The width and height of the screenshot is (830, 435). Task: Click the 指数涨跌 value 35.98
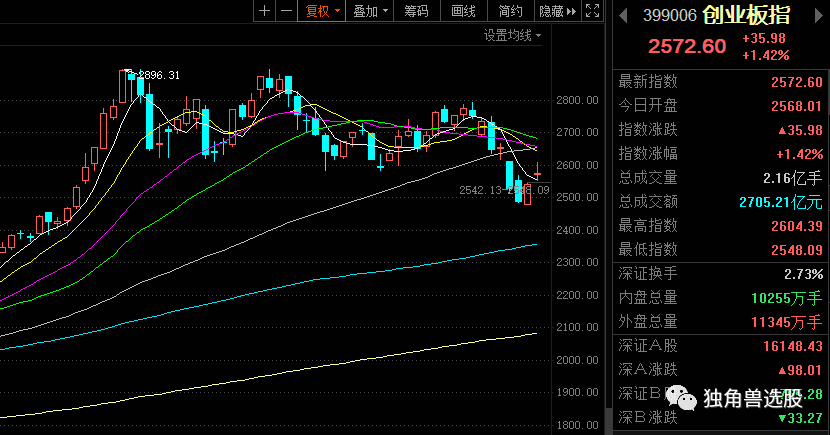pyautogui.click(x=800, y=130)
